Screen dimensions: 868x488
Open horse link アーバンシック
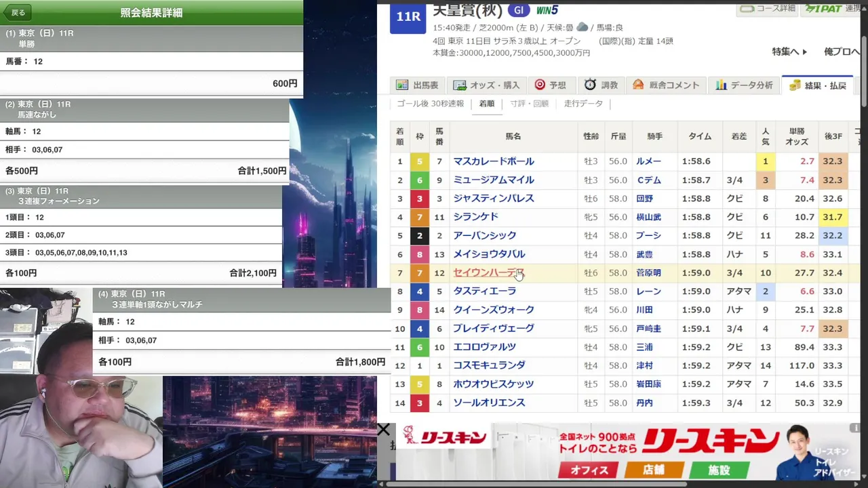[x=485, y=235]
